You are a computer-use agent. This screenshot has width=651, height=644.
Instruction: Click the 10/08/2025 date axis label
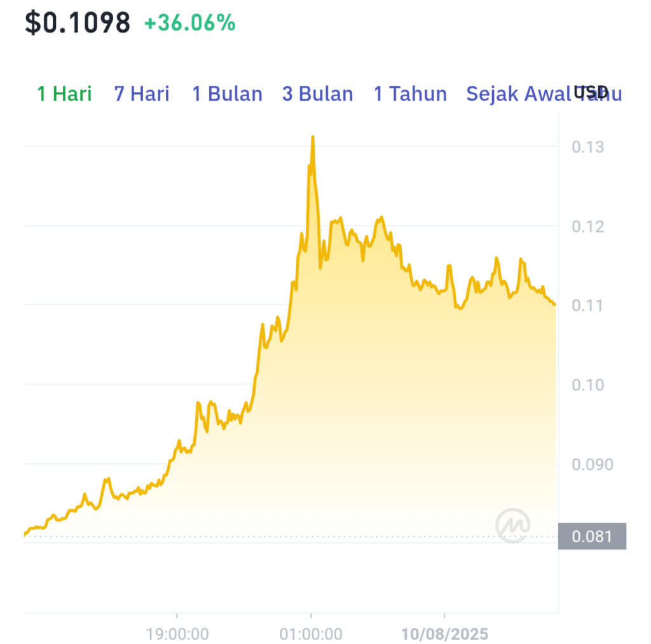444,634
